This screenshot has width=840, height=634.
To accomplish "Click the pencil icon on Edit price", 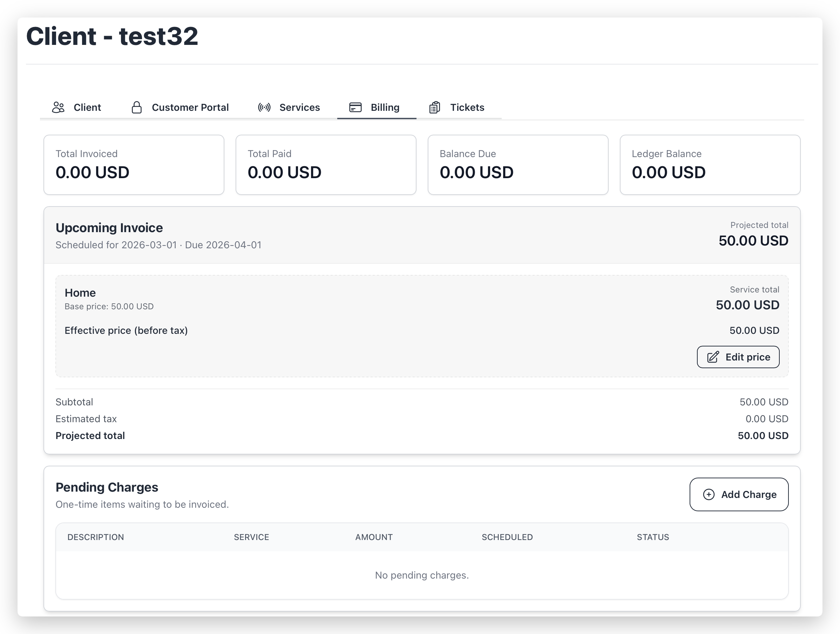I will tap(713, 357).
